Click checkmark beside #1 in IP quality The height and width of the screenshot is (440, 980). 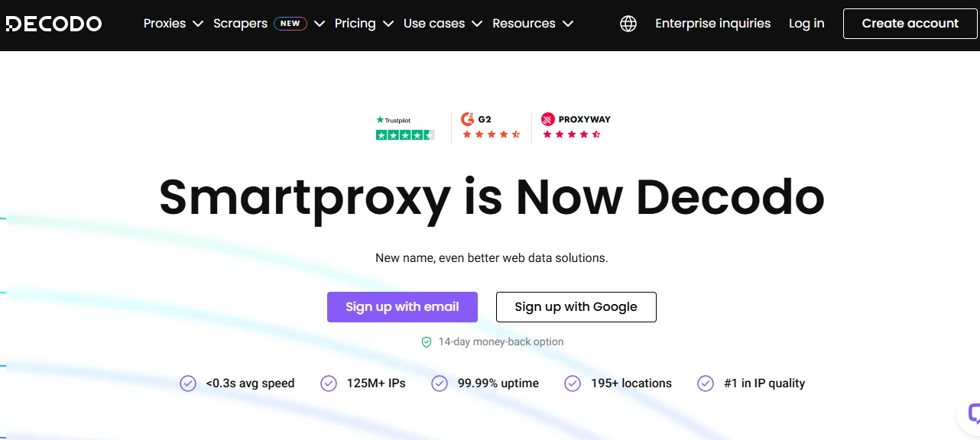point(706,383)
